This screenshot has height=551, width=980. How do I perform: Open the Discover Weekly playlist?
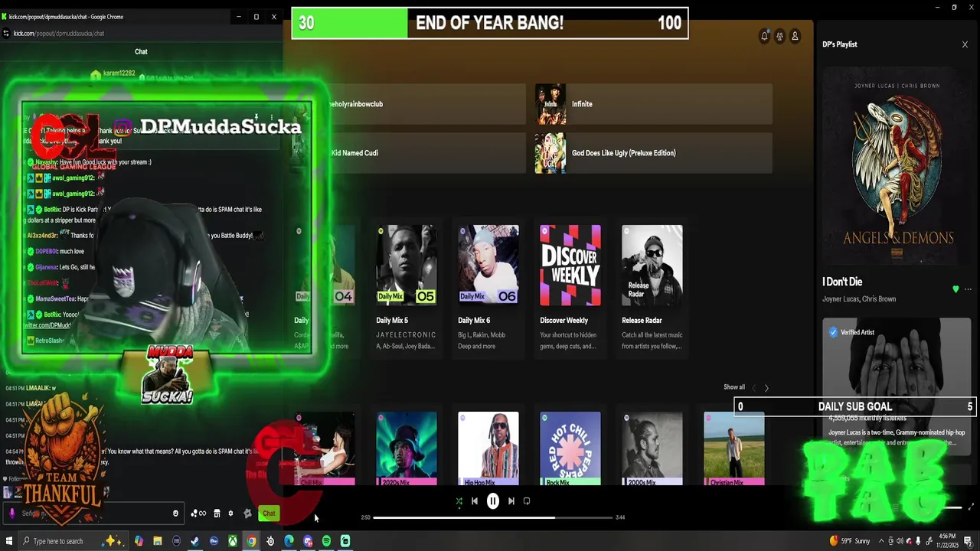point(570,289)
